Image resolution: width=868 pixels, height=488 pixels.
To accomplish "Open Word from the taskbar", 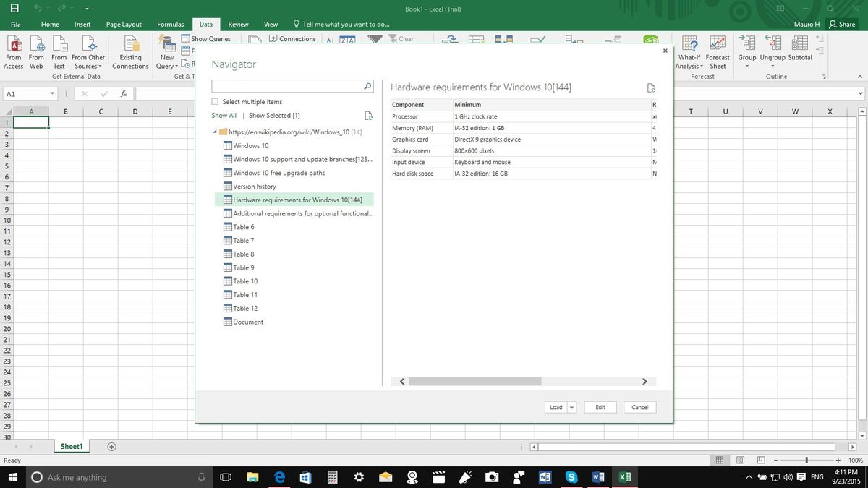I will (545, 477).
